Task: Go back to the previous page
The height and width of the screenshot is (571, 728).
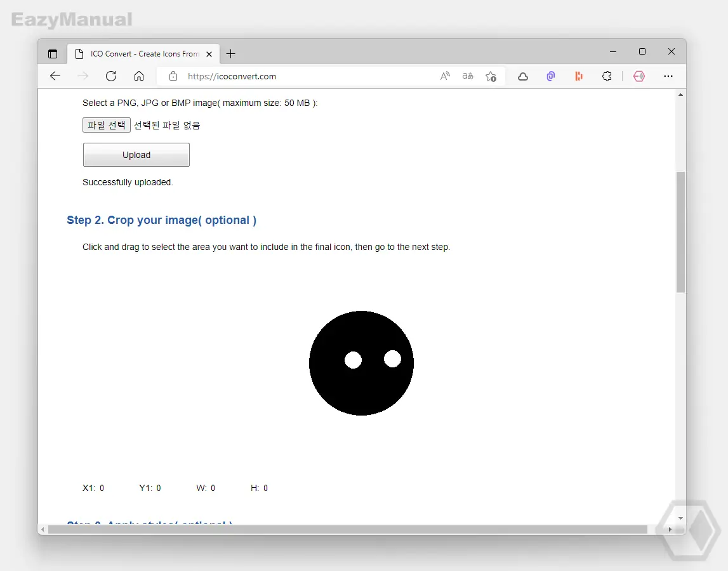Action: pos(55,76)
